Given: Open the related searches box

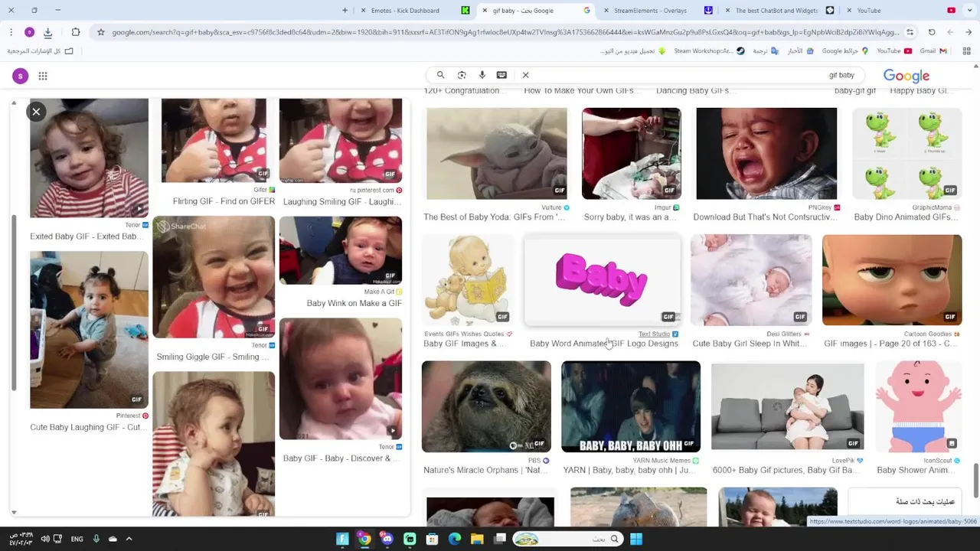Looking at the screenshot, I should click(905, 502).
